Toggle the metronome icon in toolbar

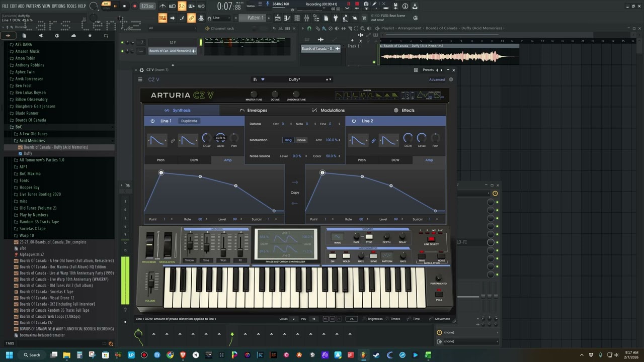163,6
